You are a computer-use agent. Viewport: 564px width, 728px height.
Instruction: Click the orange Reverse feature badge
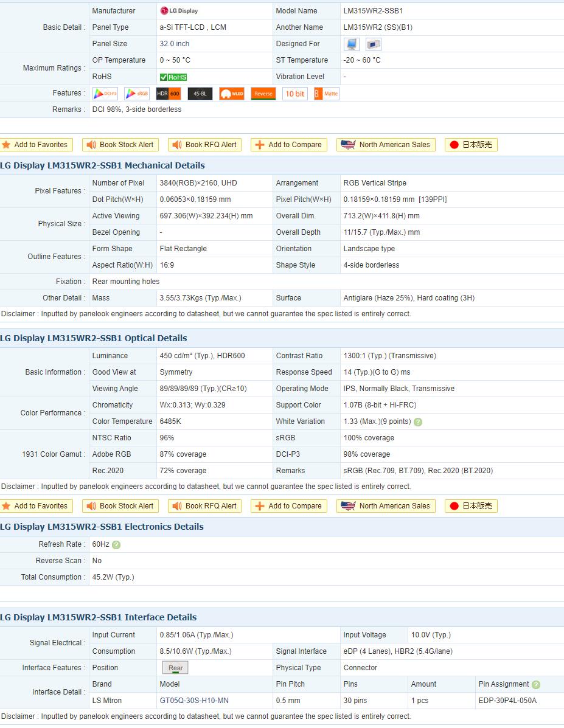pos(263,93)
